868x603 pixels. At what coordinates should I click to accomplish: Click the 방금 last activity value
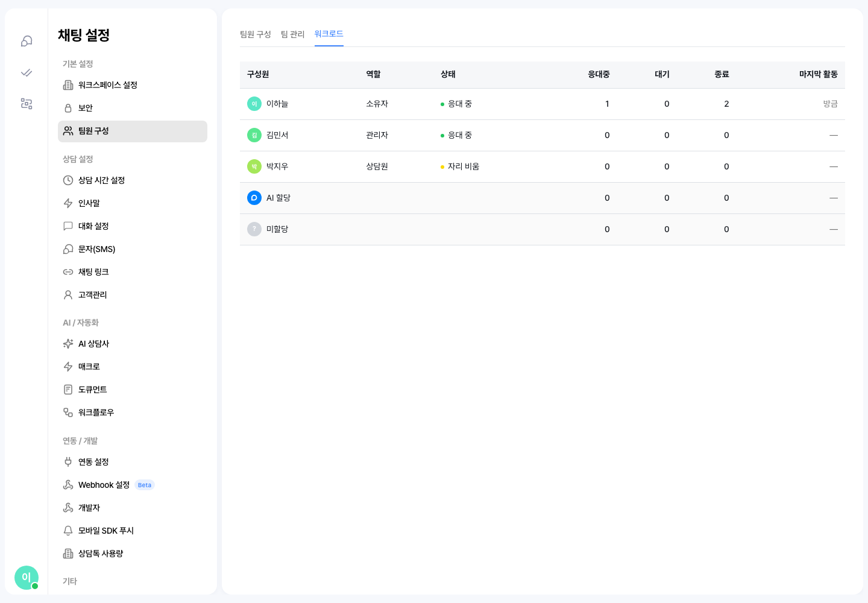click(x=831, y=104)
